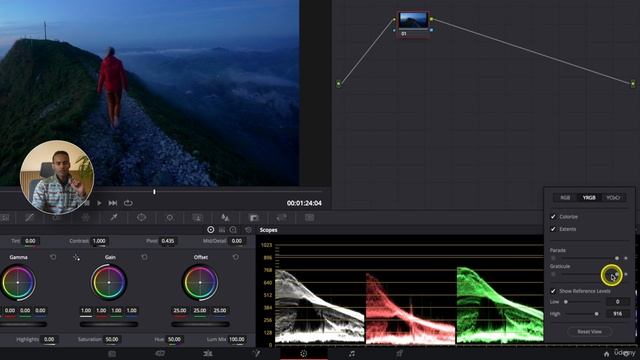Play the clip in the viewer
This screenshot has width=640, height=360.
pyautogui.click(x=99, y=203)
